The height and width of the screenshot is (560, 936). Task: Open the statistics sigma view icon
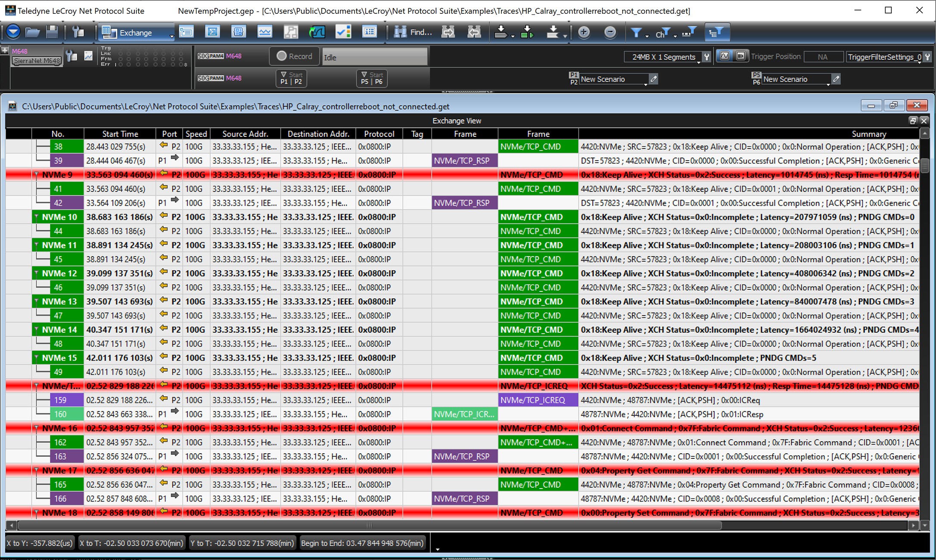pos(212,32)
